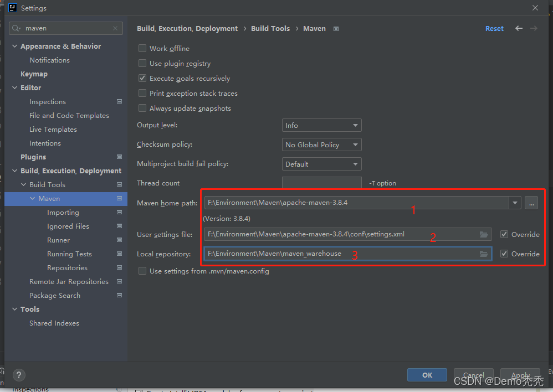
Task: Open the Keymap settings page
Action: click(x=34, y=74)
